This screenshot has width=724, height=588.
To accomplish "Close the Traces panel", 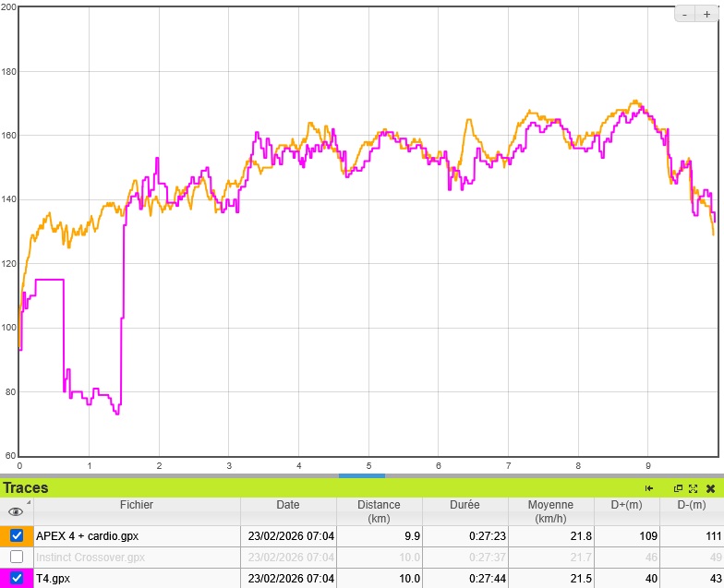I will [x=710, y=488].
